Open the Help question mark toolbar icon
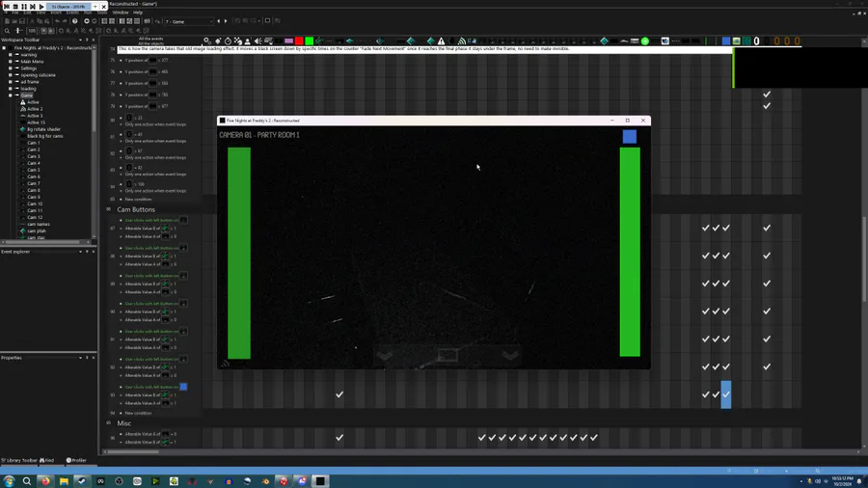Image resolution: width=868 pixels, height=488 pixels. [74, 21]
